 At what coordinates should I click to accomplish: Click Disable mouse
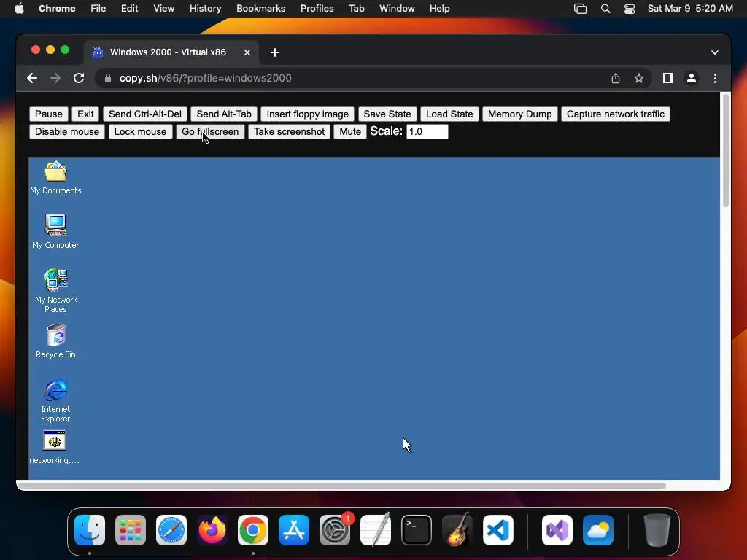67,132
